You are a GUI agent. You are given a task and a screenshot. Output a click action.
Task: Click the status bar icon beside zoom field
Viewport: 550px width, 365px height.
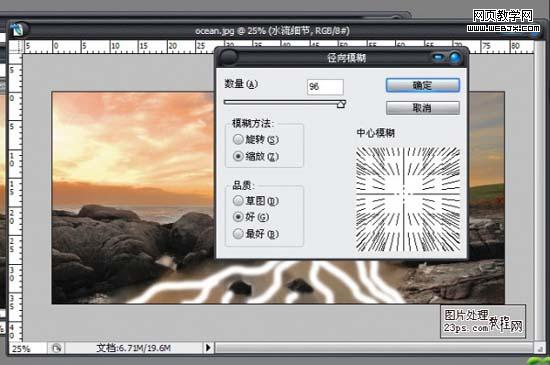tap(56, 348)
